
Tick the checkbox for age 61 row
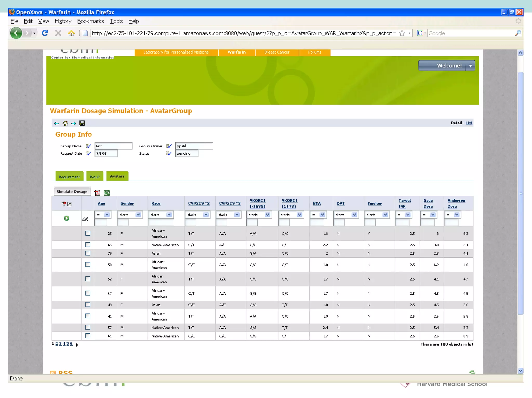(x=88, y=336)
